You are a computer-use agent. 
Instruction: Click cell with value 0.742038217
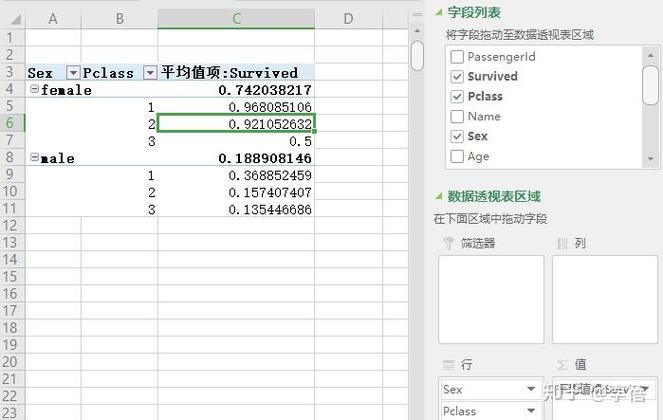click(x=236, y=89)
